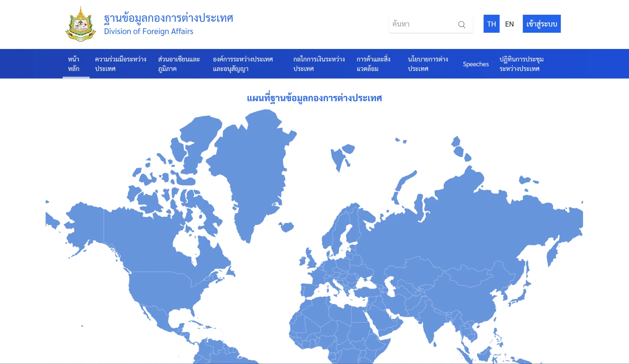Keep site language on TH
The height and width of the screenshot is (364, 629).
tap(491, 24)
